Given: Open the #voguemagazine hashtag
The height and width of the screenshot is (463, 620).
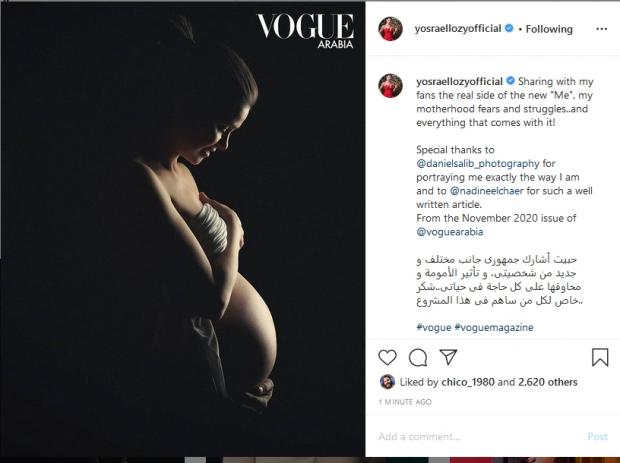Looking at the screenshot, I should (494, 327).
